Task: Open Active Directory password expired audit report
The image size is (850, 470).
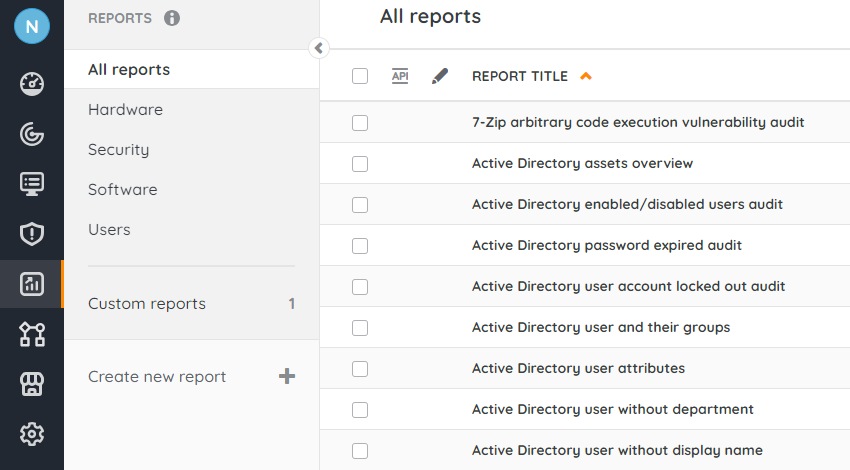Action: pyautogui.click(x=606, y=245)
